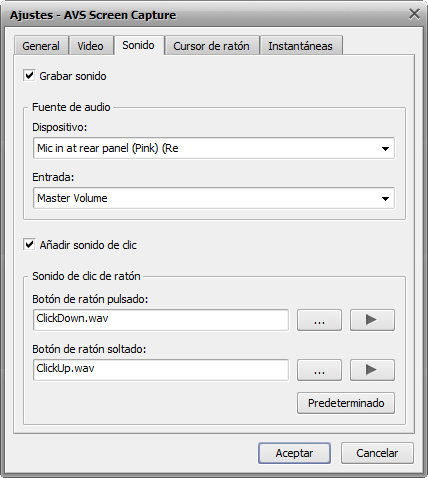Switch to the General tab
Image resolution: width=428 pixels, height=478 pixels.
coord(41,46)
